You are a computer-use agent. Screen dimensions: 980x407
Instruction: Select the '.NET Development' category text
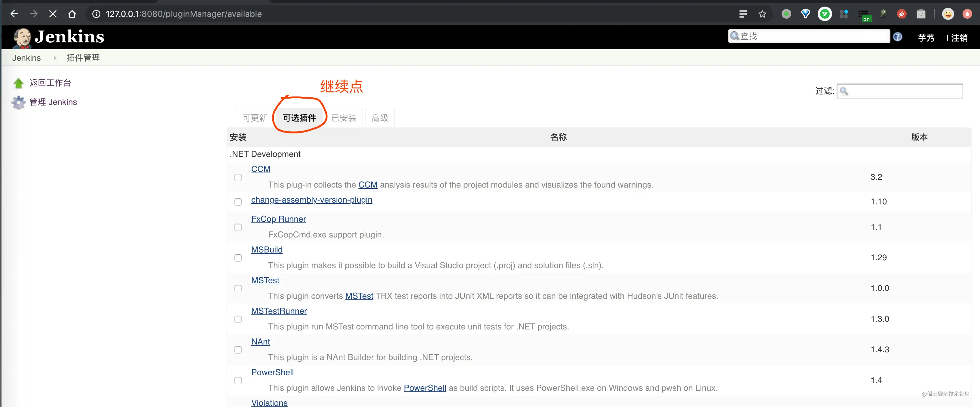tap(265, 154)
